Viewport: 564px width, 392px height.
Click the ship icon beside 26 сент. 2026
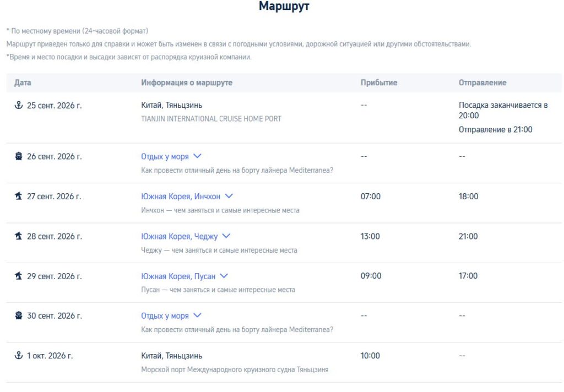point(18,156)
